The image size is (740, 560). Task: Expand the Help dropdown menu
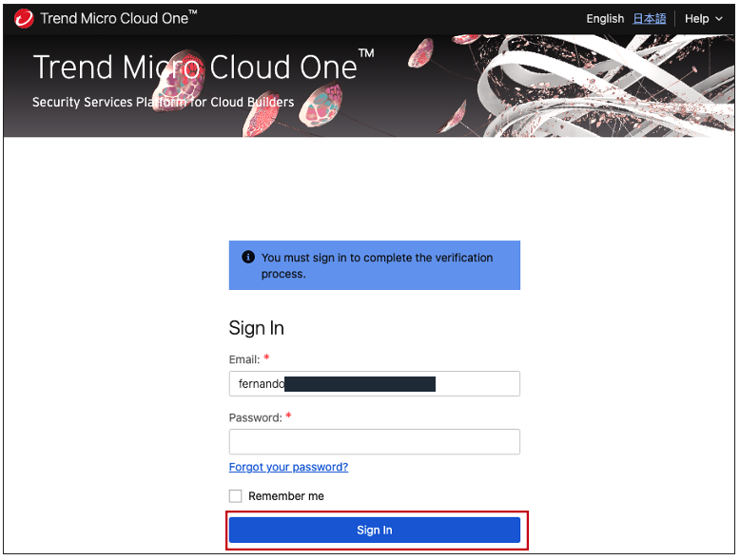coord(704,19)
